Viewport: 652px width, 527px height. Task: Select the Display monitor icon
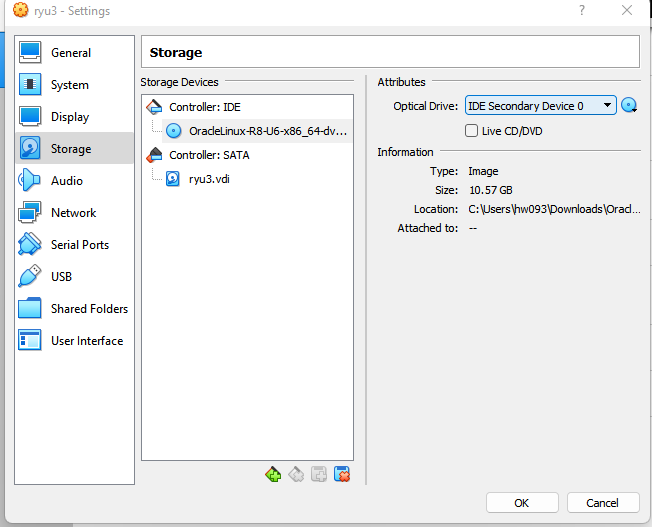tap(30, 116)
